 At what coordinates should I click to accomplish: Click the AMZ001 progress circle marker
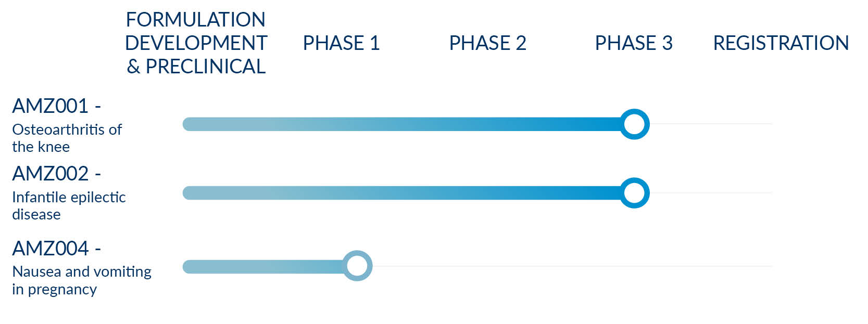634,124
